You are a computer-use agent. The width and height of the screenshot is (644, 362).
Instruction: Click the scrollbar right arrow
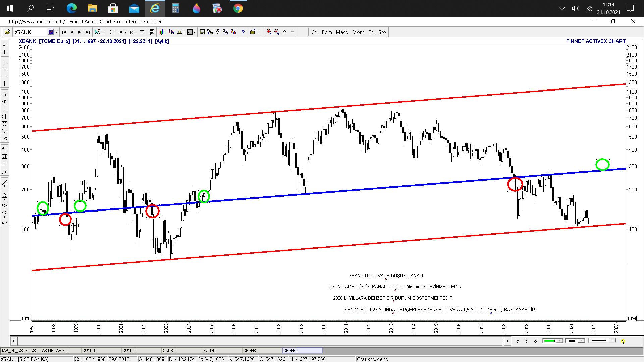click(507, 341)
